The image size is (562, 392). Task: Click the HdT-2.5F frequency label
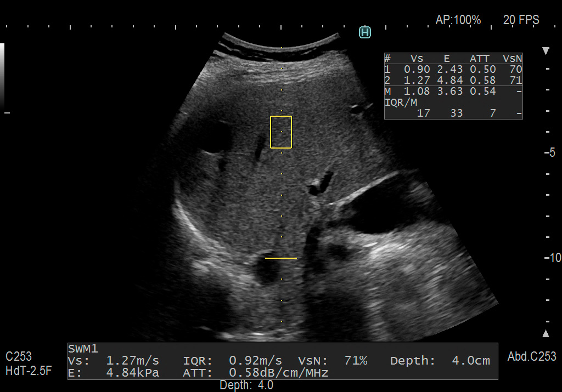coord(29,371)
